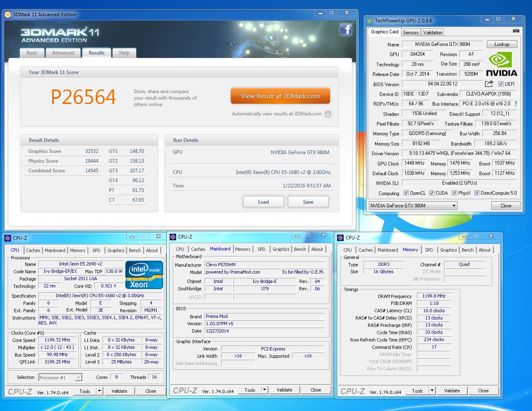Screen dimensions: 532x411
Task: Toggle the OpenCL computing checkbox
Action: click(406, 193)
